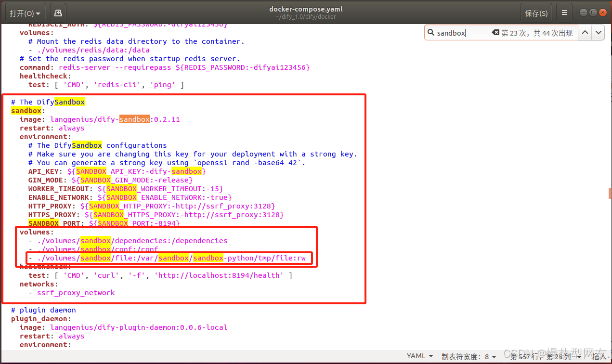Viewport: 612px width, 364px height.
Task: Click the '# The DifySandbox' comment line
Action: pyautogui.click(x=48, y=102)
